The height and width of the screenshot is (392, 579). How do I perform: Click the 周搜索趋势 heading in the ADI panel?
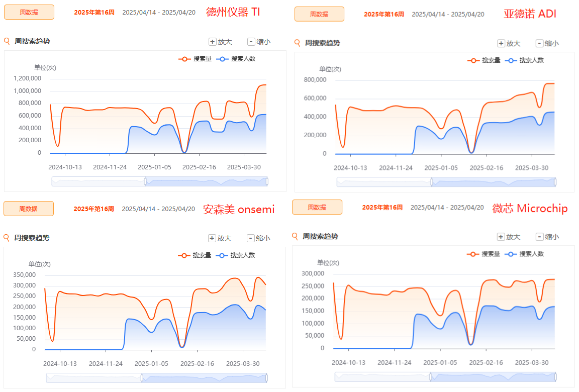(322, 43)
